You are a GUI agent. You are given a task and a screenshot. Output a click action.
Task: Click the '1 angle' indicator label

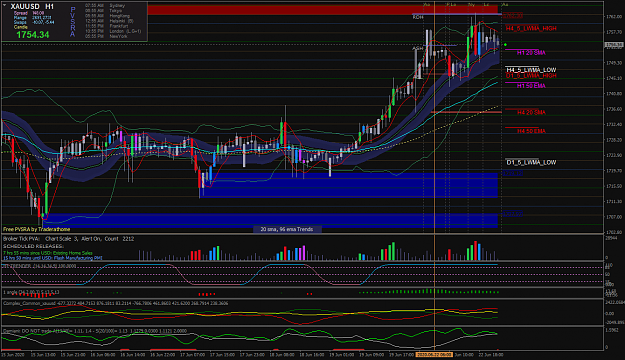[31, 292]
